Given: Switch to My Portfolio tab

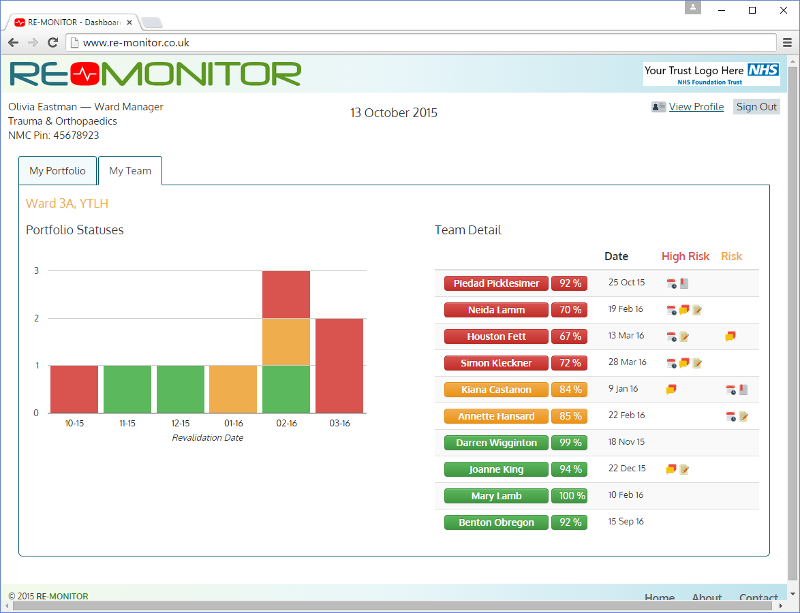Looking at the screenshot, I should [57, 171].
